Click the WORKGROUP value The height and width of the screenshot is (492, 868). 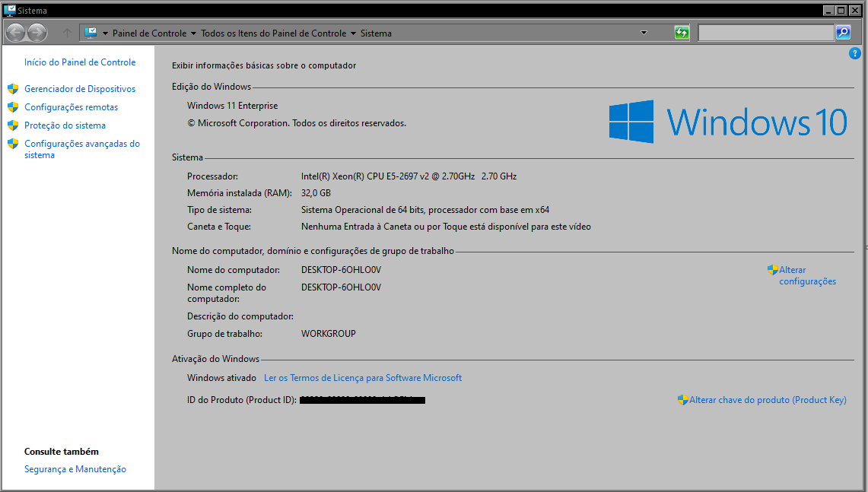pyautogui.click(x=329, y=333)
